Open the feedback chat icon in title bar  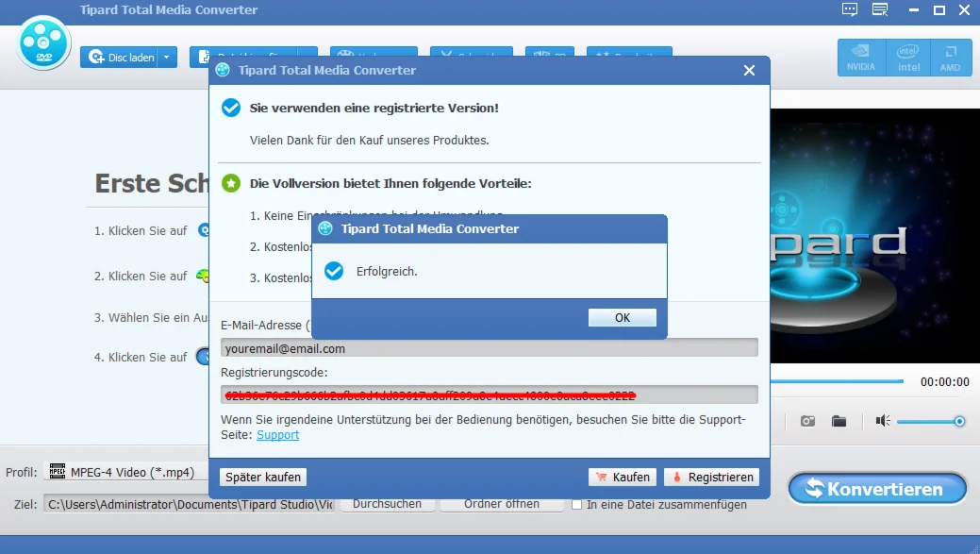click(x=850, y=9)
